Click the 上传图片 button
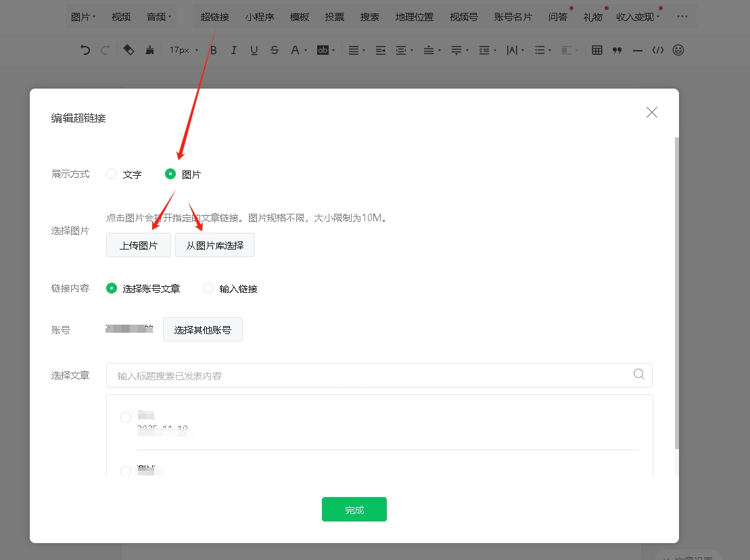The image size is (750, 560). pyautogui.click(x=139, y=246)
